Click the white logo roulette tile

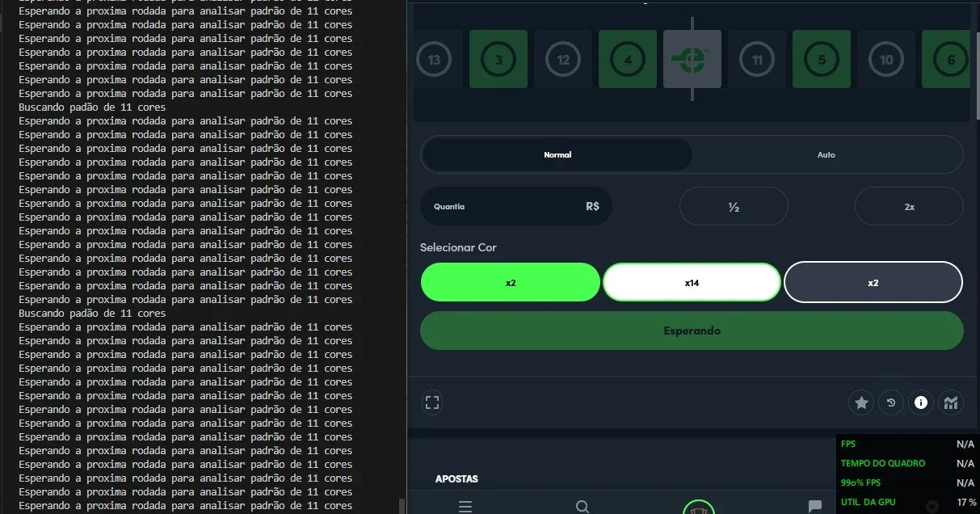(692, 60)
